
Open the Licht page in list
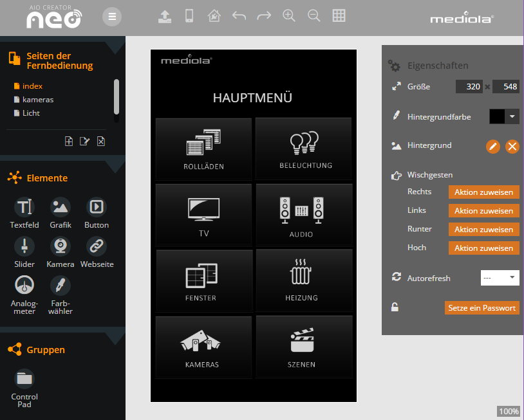[31, 113]
